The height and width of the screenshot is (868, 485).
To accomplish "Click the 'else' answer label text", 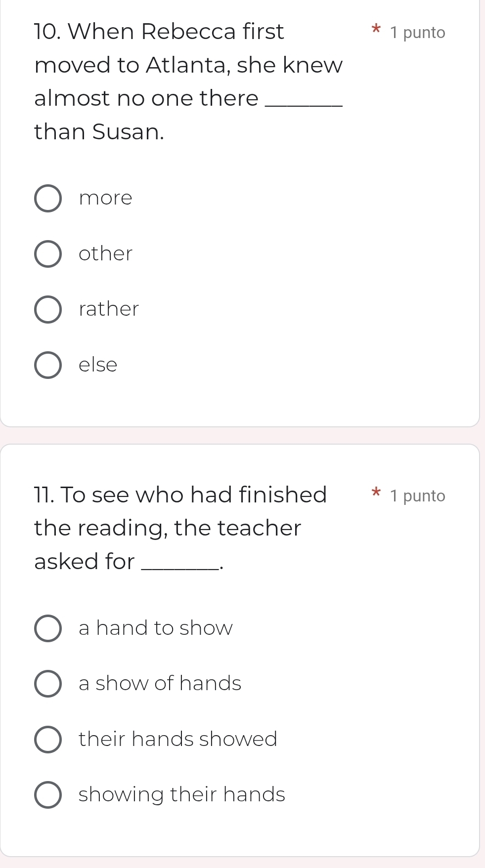I will pyautogui.click(x=98, y=365).
